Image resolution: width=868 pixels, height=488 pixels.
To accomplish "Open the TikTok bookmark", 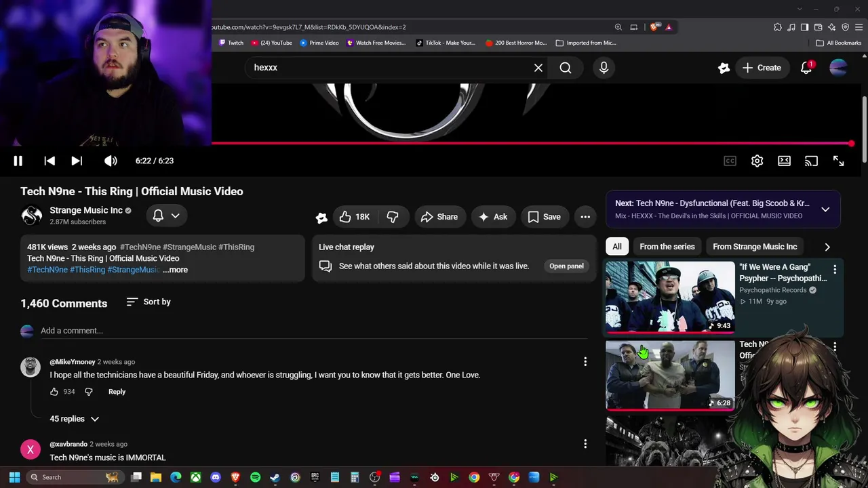I will tap(446, 43).
